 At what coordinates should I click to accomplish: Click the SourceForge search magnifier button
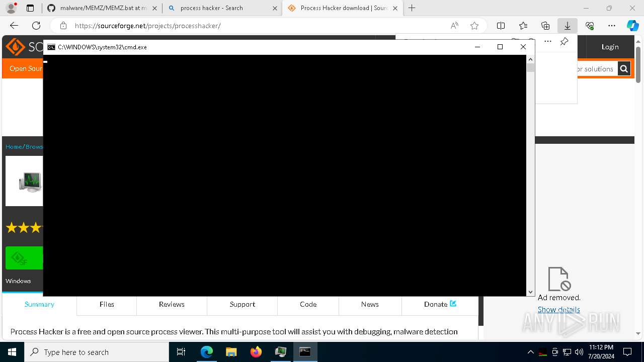click(624, 69)
